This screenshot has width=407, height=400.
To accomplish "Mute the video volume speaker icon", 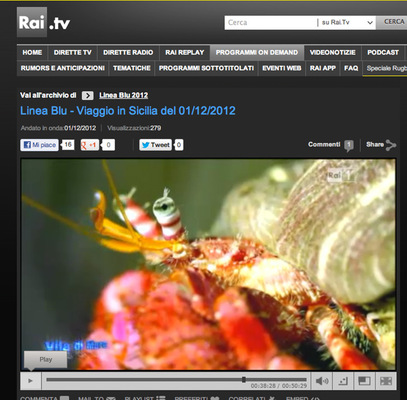I will click(x=322, y=381).
